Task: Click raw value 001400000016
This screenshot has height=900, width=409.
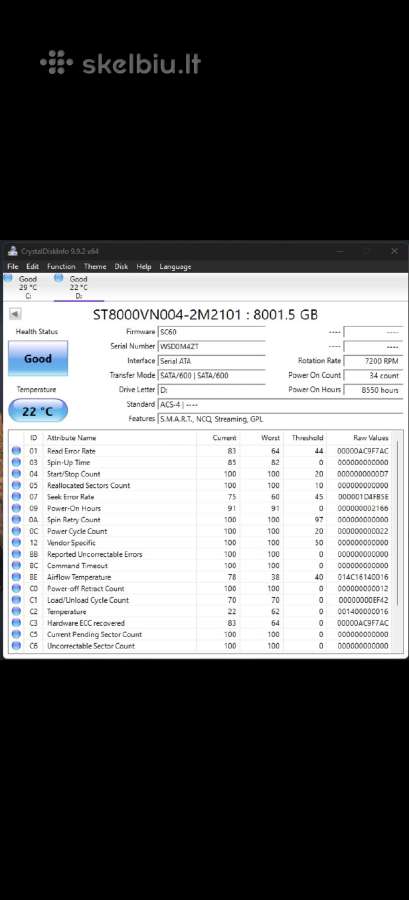Action: click(363, 612)
